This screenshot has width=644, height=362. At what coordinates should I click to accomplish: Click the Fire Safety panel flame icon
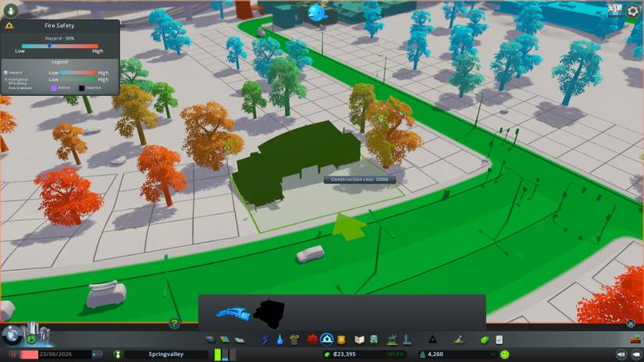[x=9, y=26]
